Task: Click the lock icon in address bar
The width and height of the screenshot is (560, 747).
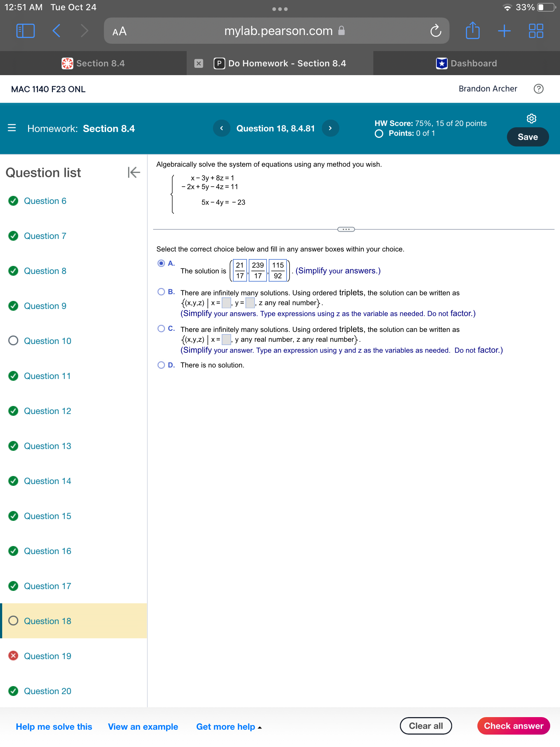Action: click(x=341, y=31)
